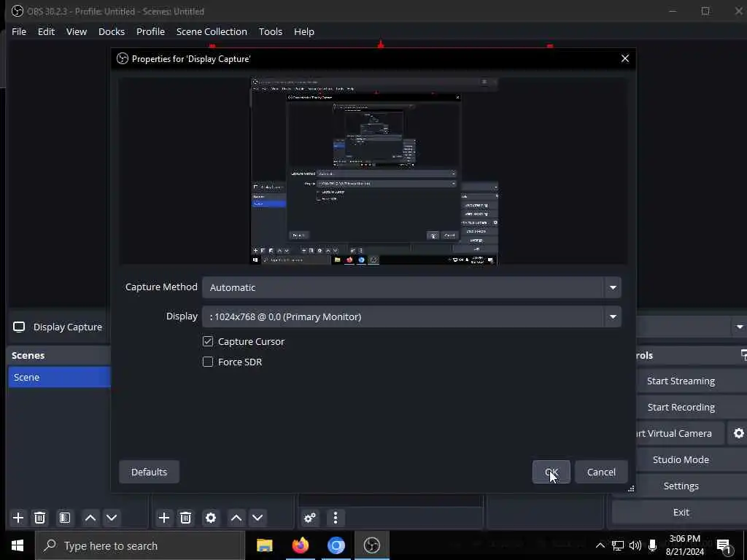Open the Help menu
The width and height of the screenshot is (747, 560).
click(304, 31)
